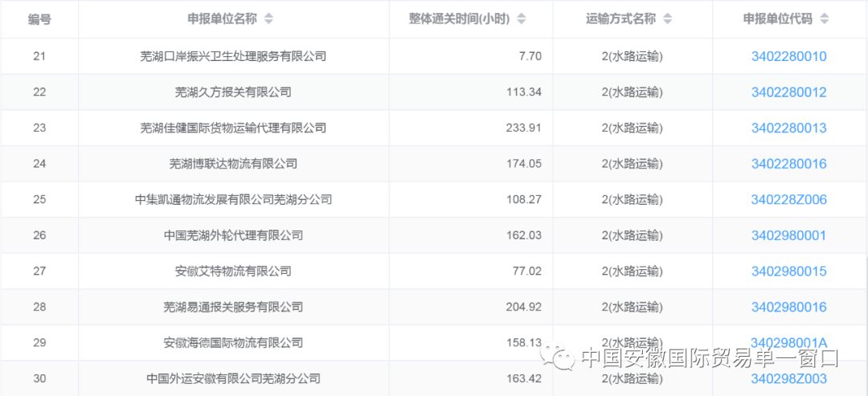Select company 中国芜湖外轮代理有限公司
This screenshot has height=396, width=868.
coord(233,235)
